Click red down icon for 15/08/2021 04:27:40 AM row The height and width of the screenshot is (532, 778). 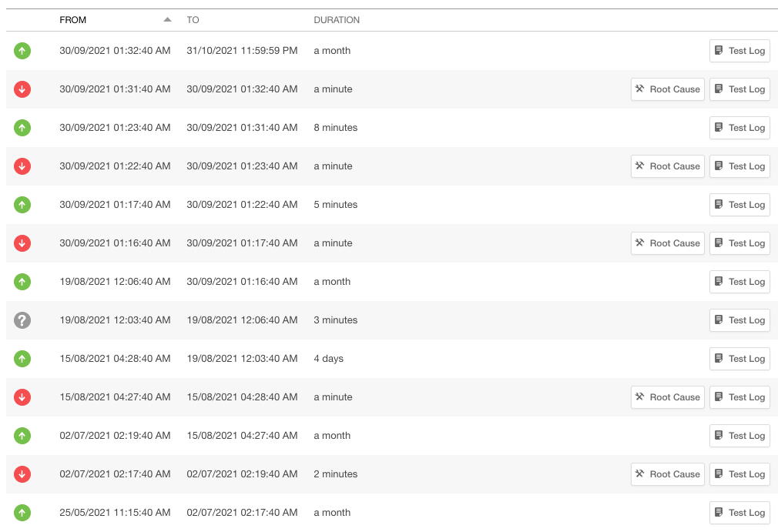(22, 397)
